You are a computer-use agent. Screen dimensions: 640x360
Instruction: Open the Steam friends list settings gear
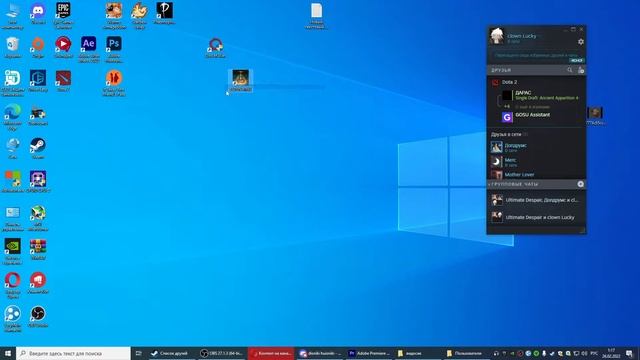coord(581,42)
